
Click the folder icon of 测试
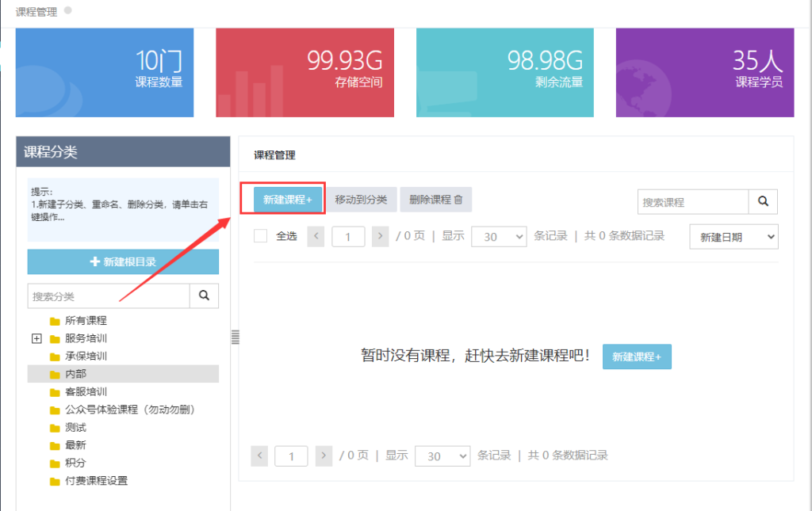click(x=55, y=428)
